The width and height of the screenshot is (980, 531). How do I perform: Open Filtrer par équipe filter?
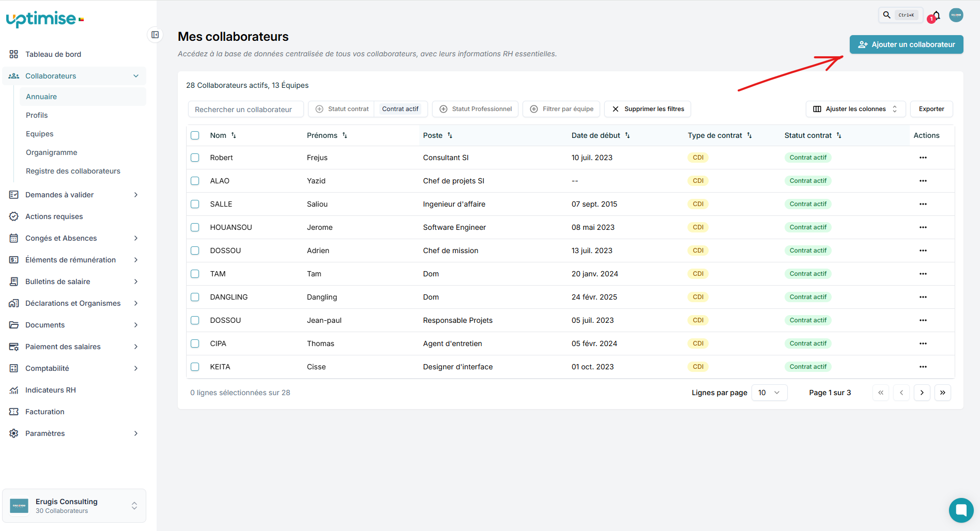(x=561, y=109)
